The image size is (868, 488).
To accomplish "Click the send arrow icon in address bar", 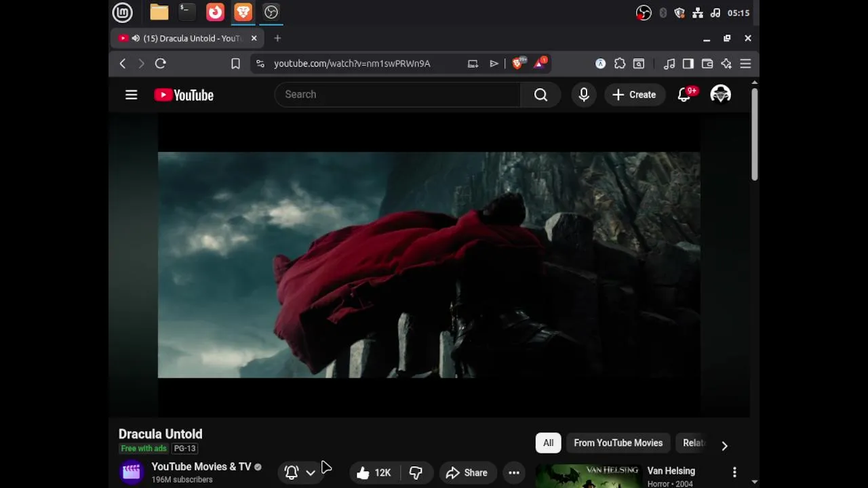I will pos(494,64).
